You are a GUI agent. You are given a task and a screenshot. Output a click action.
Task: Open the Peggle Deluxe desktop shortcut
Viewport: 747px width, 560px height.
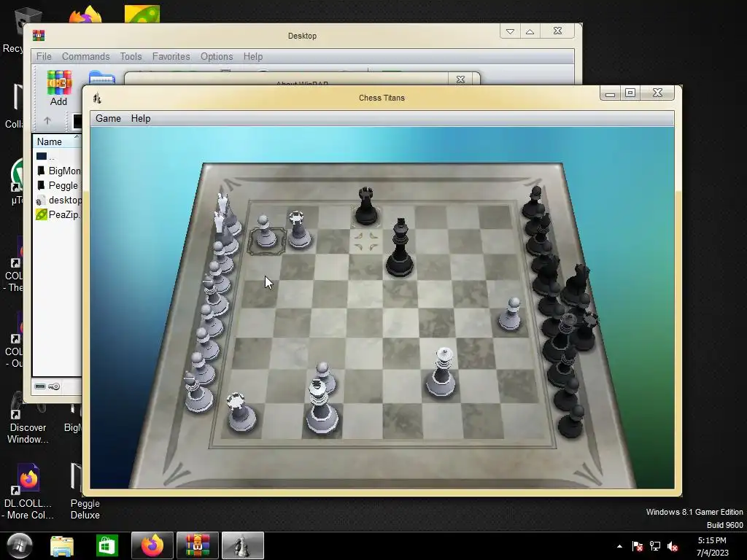click(x=85, y=491)
